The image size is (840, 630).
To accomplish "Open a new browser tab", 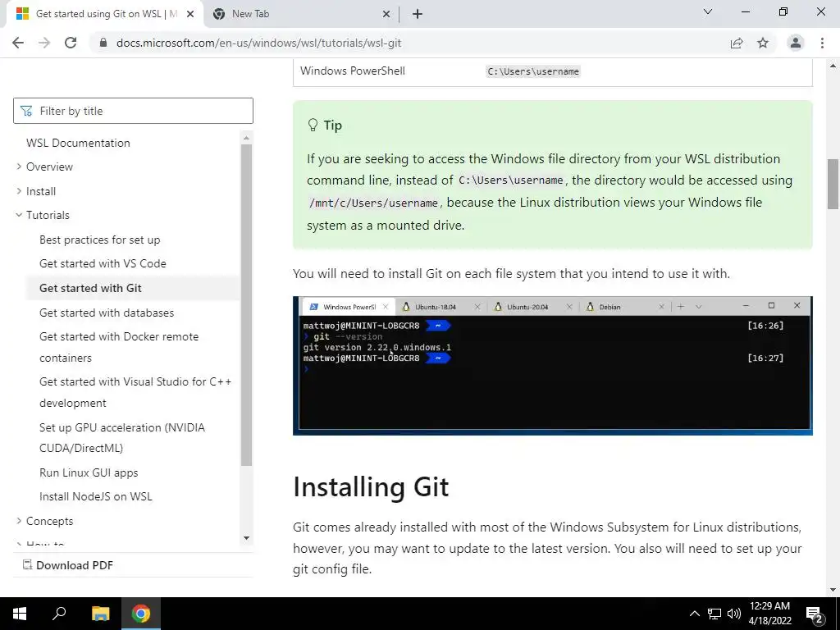I will (418, 14).
